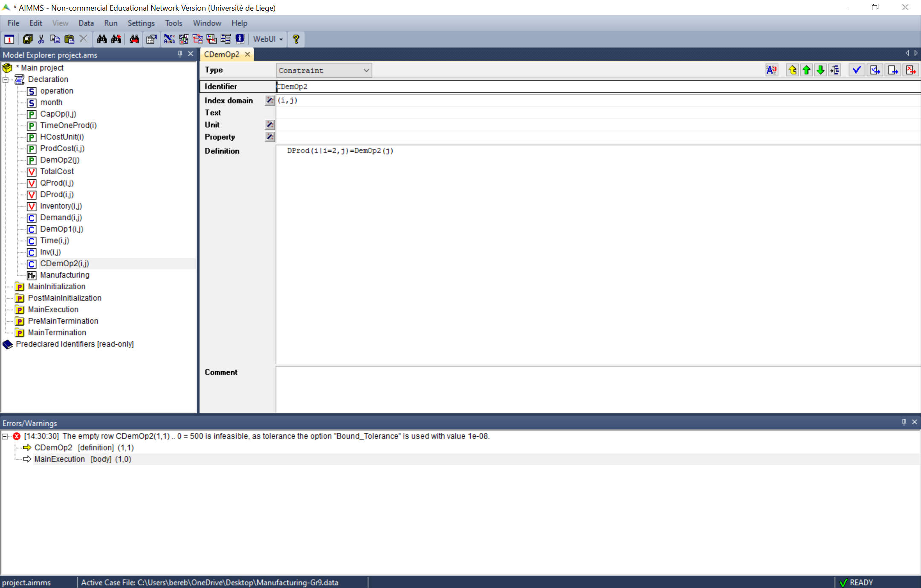
Task: Open the Tools menu
Action: tap(174, 23)
